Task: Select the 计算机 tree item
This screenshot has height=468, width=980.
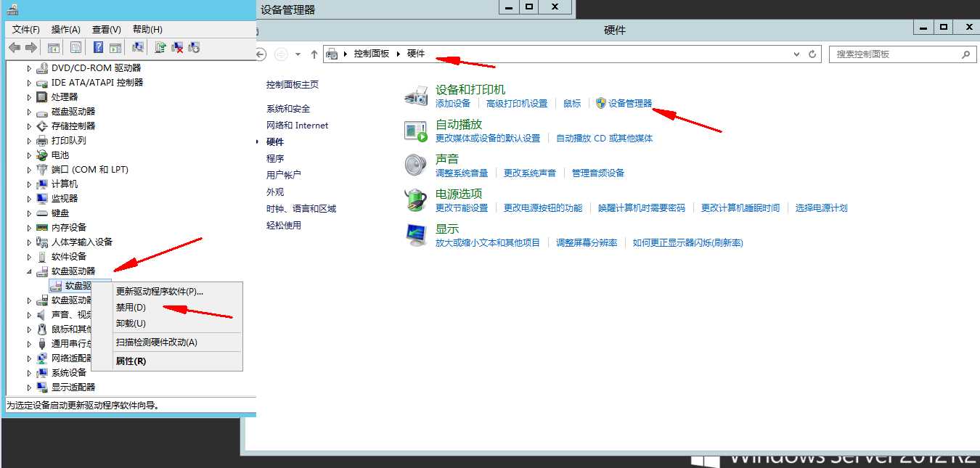Action: coord(65,184)
